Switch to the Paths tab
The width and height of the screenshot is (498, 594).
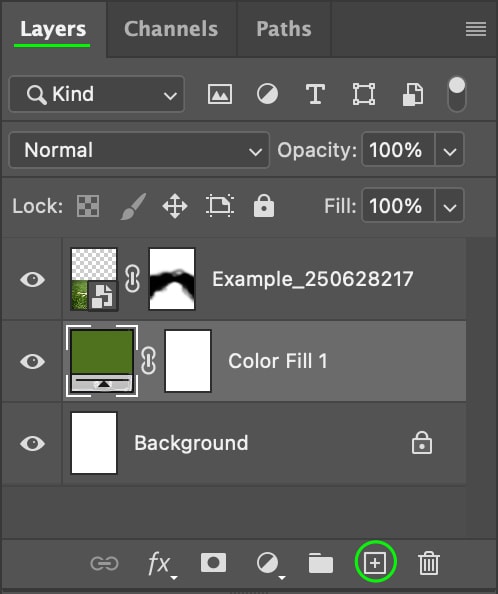coord(284,29)
